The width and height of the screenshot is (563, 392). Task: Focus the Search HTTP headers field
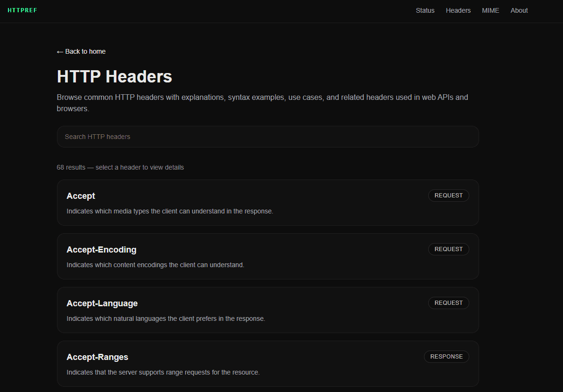pyautogui.click(x=268, y=137)
